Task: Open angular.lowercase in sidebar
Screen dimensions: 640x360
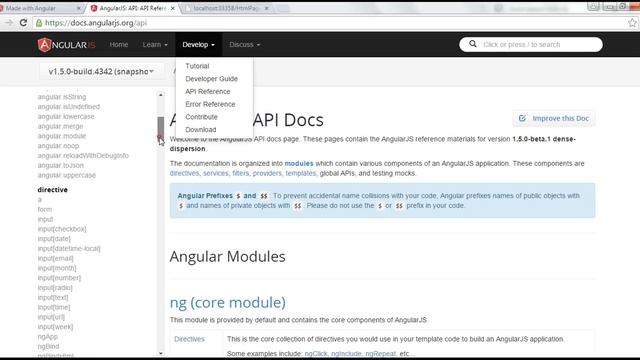Action: click(x=66, y=116)
